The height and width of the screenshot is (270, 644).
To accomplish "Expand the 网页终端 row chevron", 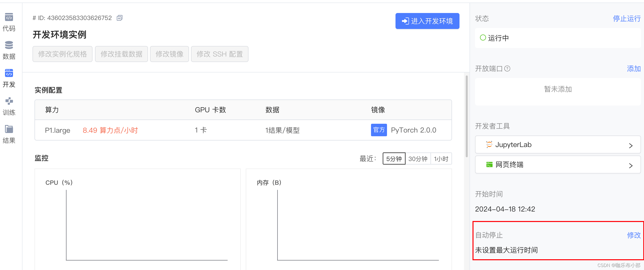I will coord(630,165).
